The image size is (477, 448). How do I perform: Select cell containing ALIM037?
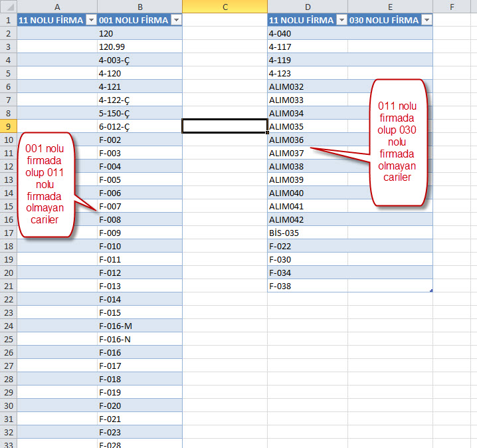click(x=308, y=153)
